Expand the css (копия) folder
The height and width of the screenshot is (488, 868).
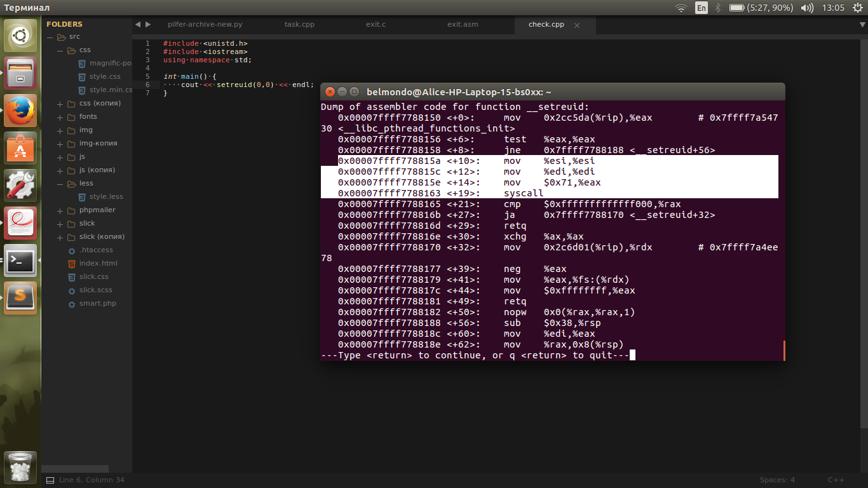coord(60,104)
